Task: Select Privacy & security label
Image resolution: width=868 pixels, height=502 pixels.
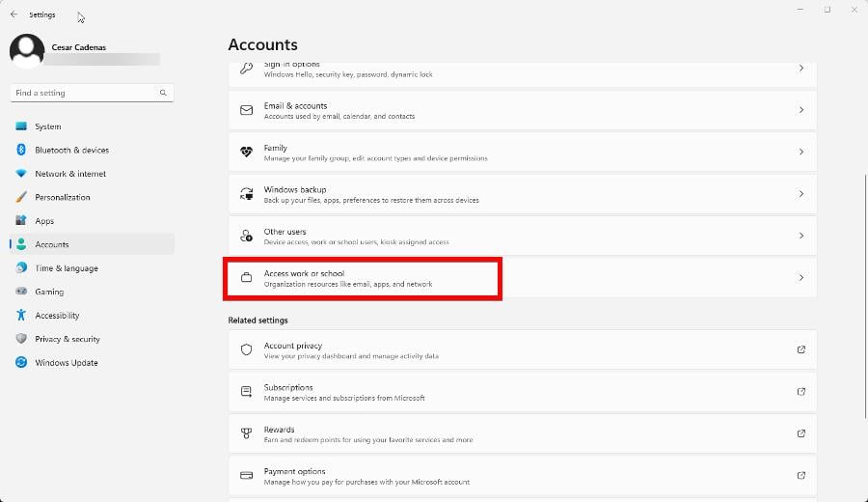Action: coord(68,339)
